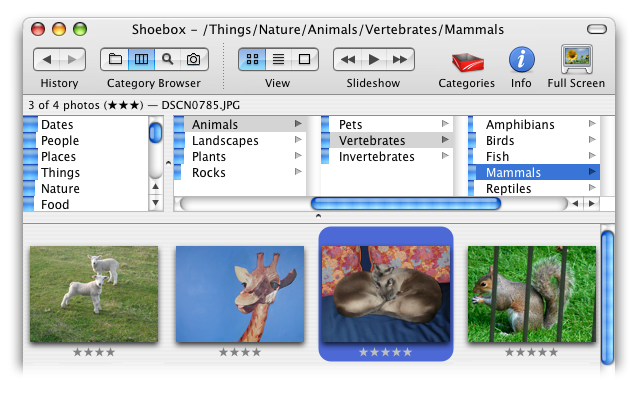Click the star rating under giraffe photo
The width and height of the screenshot is (640, 400).
point(240,352)
